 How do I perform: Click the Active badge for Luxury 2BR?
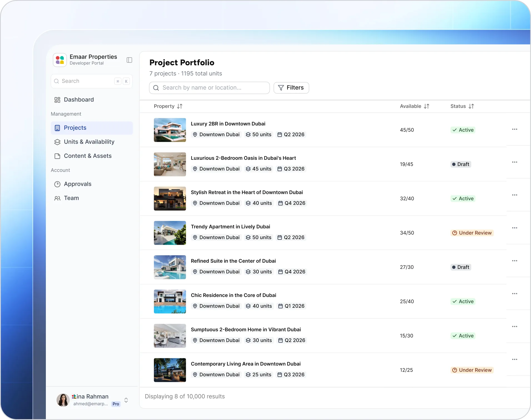point(463,130)
